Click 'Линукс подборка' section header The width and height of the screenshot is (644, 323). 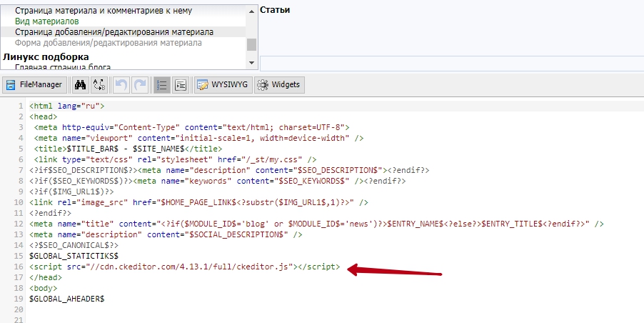(x=46, y=56)
